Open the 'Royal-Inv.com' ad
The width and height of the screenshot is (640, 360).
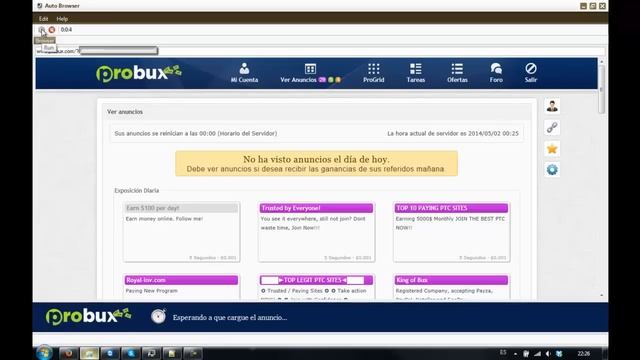pos(181,287)
